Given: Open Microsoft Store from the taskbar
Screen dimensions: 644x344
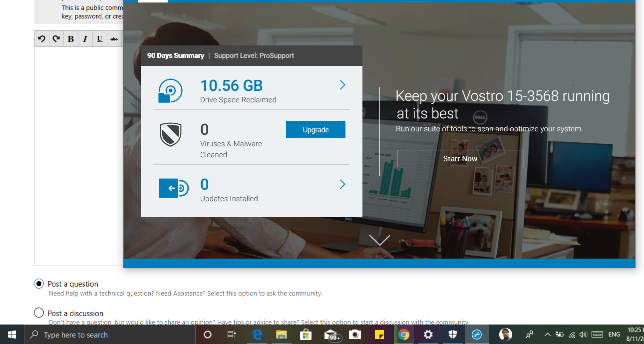Looking at the screenshot, I should pyautogui.click(x=306, y=335).
